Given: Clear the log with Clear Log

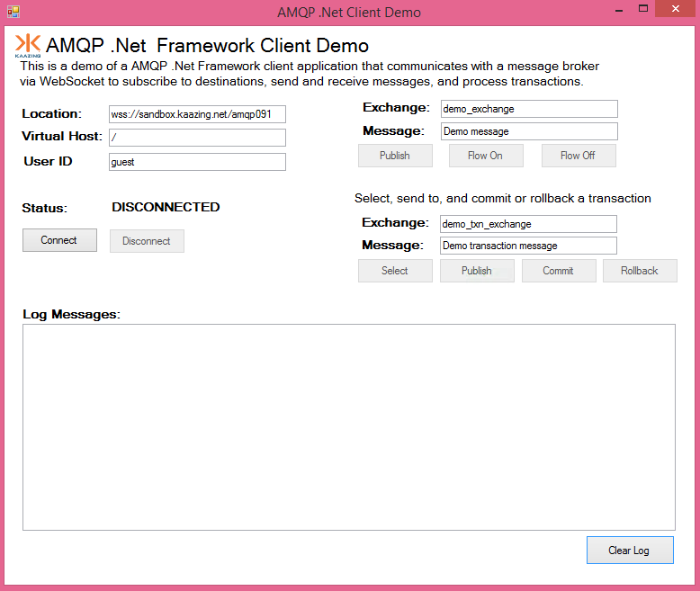Looking at the screenshot, I should click(630, 550).
